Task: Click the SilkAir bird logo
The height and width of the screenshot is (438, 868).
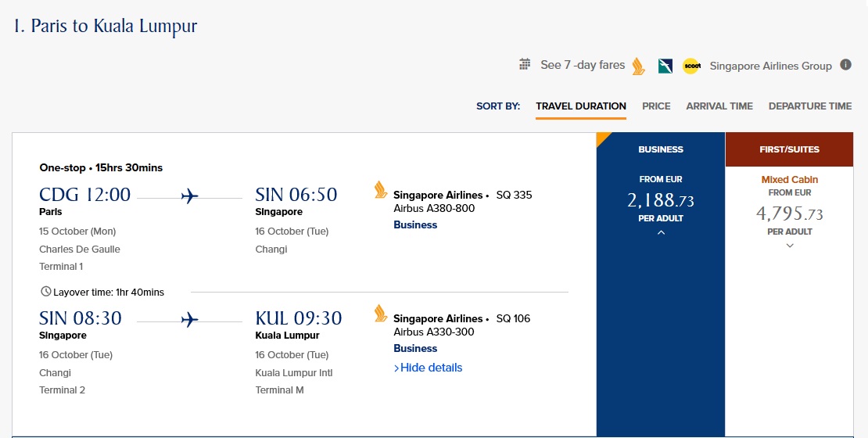Action: pyautogui.click(x=665, y=66)
